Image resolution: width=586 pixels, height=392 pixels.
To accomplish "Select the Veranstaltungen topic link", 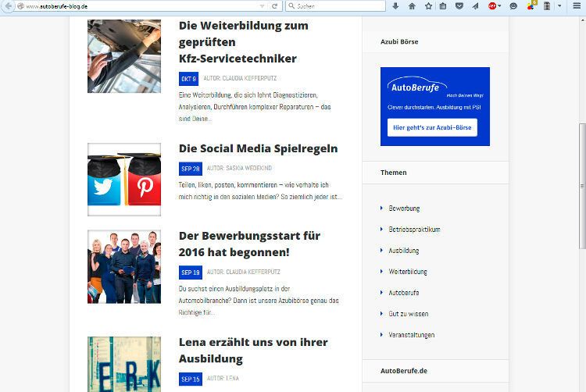I will point(412,335).
